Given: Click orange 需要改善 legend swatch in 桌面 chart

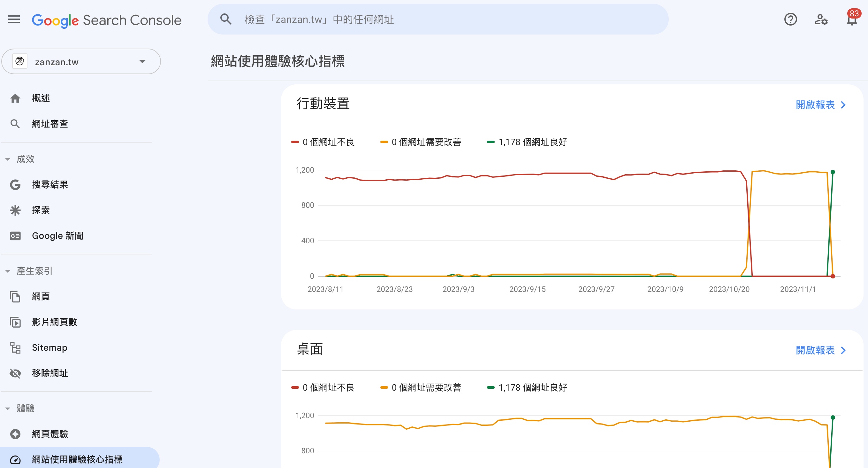Looking at the screenshot, I should pyautogui.click(x=384, y=388).
